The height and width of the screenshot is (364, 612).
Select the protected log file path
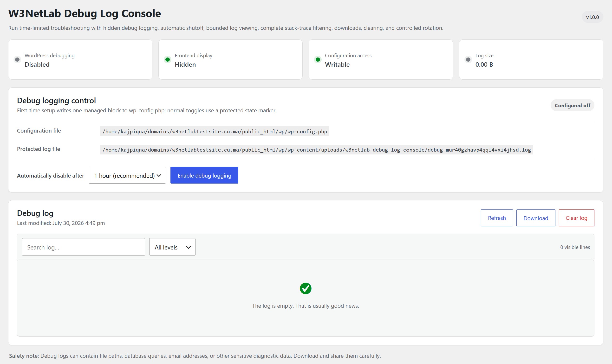[x=317, y=150]
